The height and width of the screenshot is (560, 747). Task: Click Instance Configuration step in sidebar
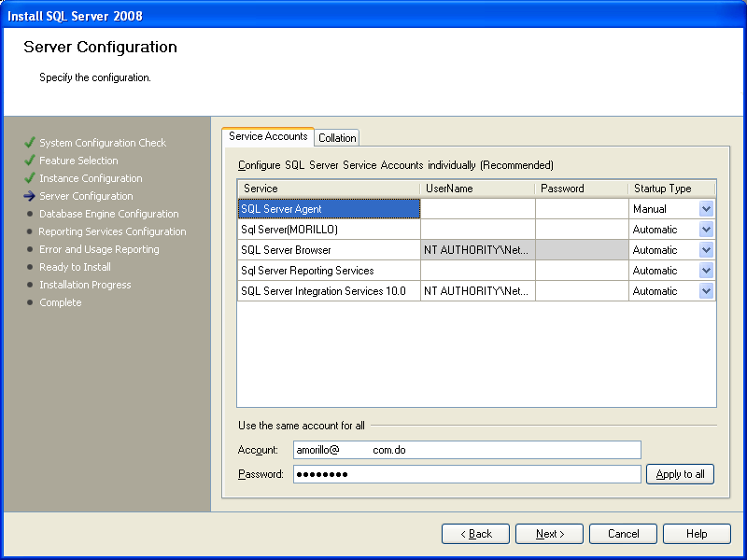[91, 178]
